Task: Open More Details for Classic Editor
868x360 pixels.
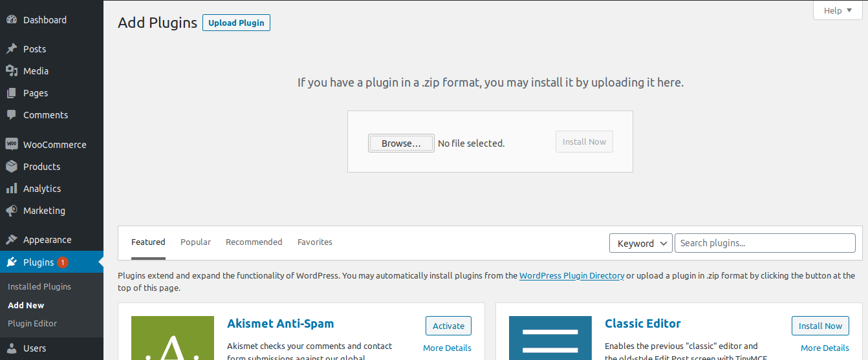Action: 825,348
